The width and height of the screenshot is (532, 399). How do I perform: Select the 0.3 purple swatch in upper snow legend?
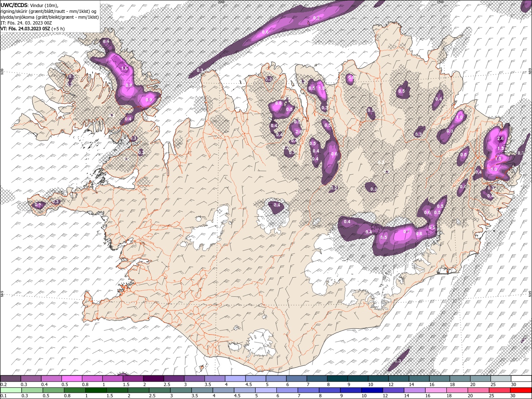tap(31, 379)
